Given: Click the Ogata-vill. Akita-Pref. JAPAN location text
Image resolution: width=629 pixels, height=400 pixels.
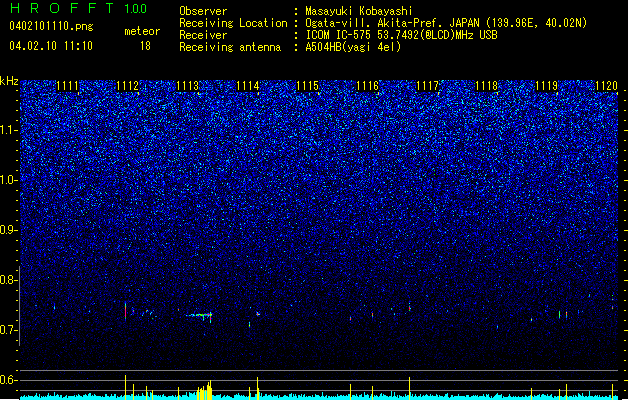Looking at the screenshot, I should point(446,23).
